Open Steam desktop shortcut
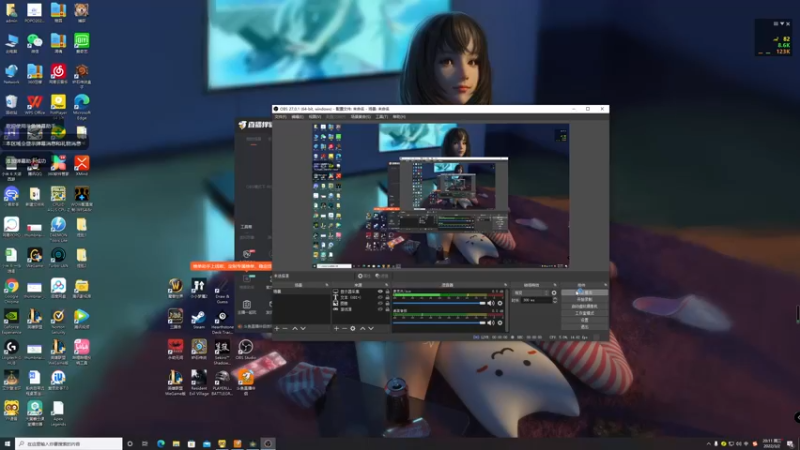The image size is (800, 450). 198,319
